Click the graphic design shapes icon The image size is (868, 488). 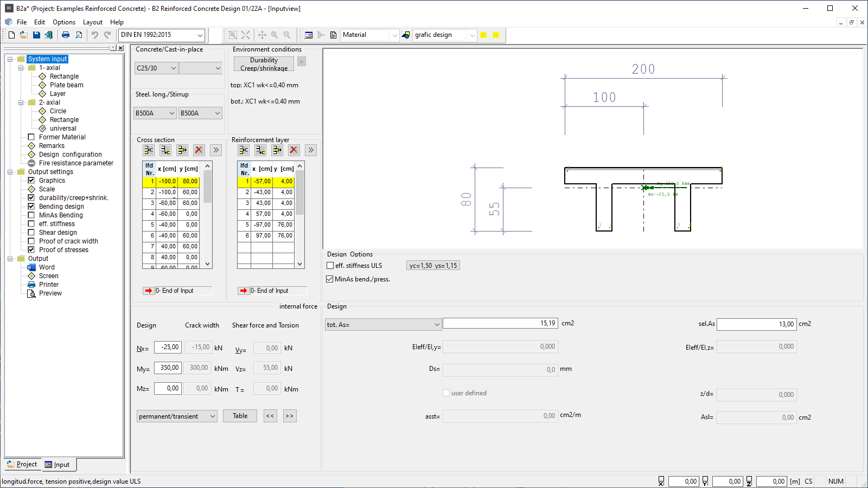tap(406, 35)
